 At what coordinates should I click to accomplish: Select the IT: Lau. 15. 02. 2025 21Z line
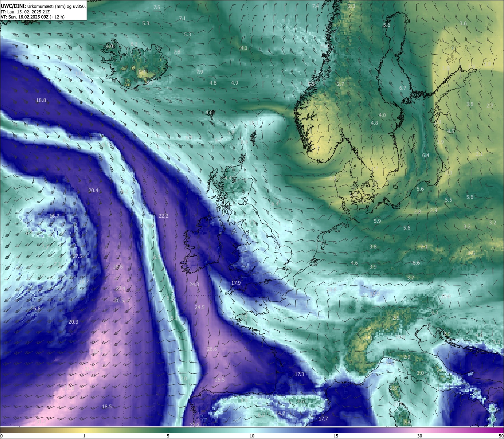25,11
